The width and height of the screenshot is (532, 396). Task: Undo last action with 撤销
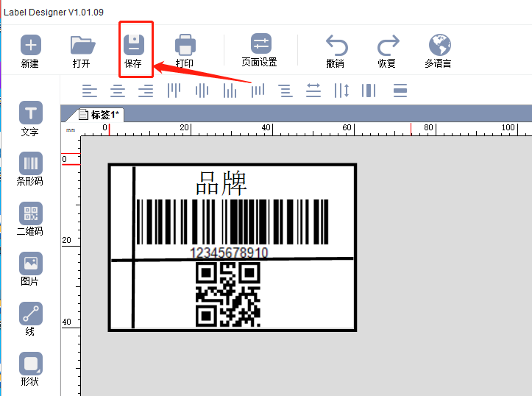pyautogui.click(x=336, y=51)
